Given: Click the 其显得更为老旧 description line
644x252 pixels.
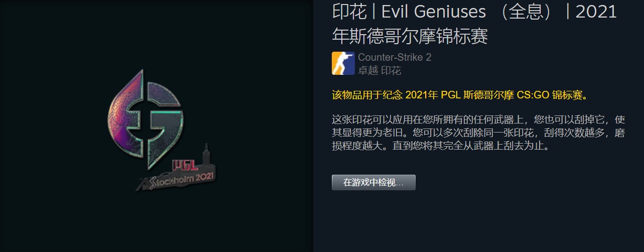Looking at the screenshot, I should point(478,134).
